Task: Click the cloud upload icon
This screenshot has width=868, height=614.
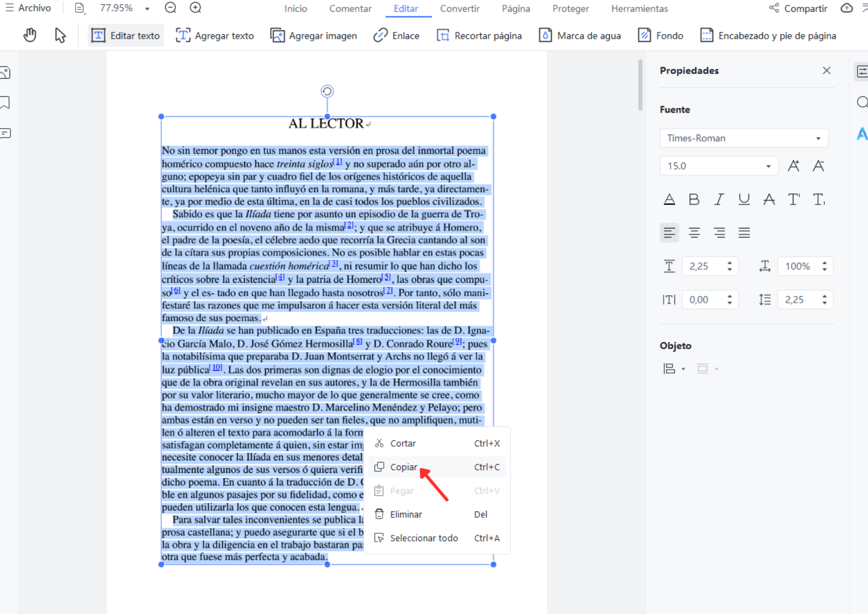Action: point(846,8)
